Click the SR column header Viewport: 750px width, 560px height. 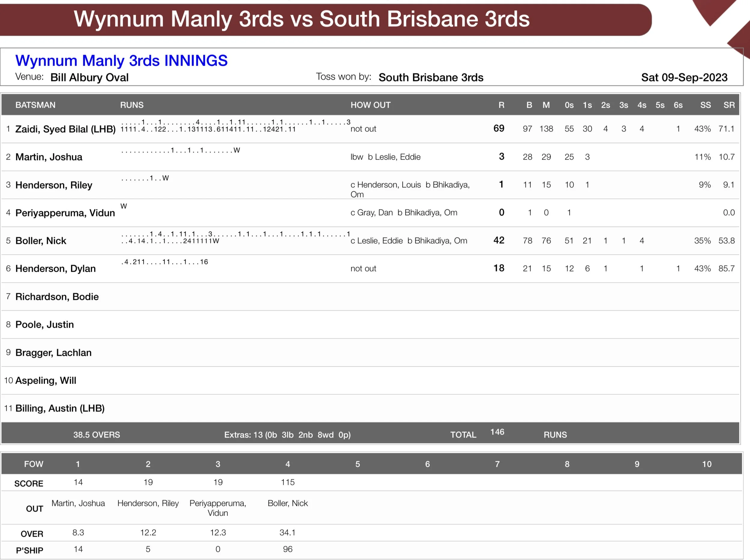pos(729,105)
